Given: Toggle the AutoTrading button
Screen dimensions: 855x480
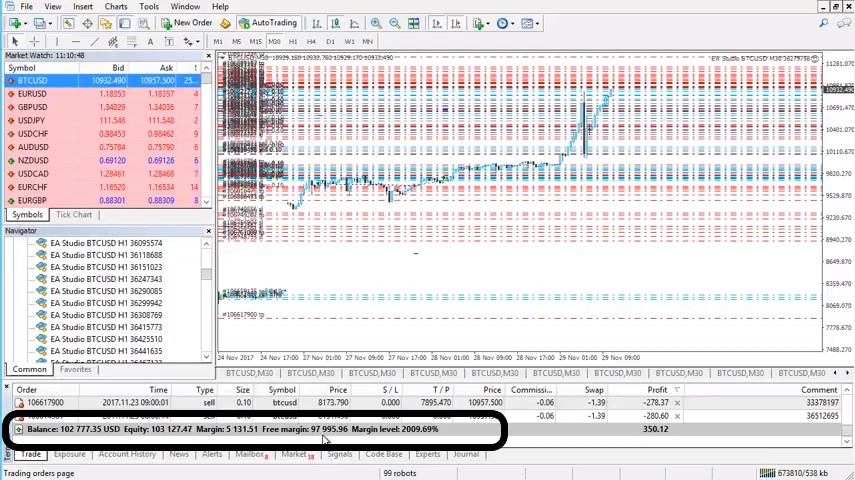Looking at the screenshot, I should 267,23.
